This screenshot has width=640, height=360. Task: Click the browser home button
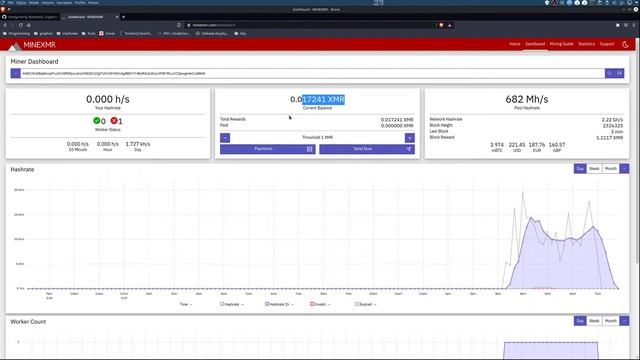[29, 25]
